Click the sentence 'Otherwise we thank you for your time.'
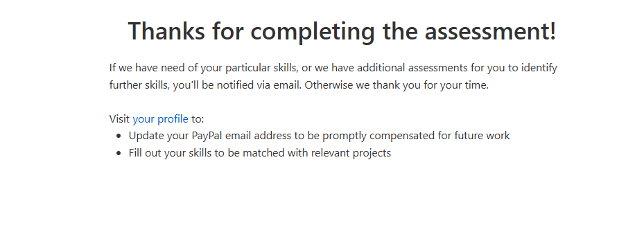The width and height of the screenshot is (644, 250). point(397,85)
